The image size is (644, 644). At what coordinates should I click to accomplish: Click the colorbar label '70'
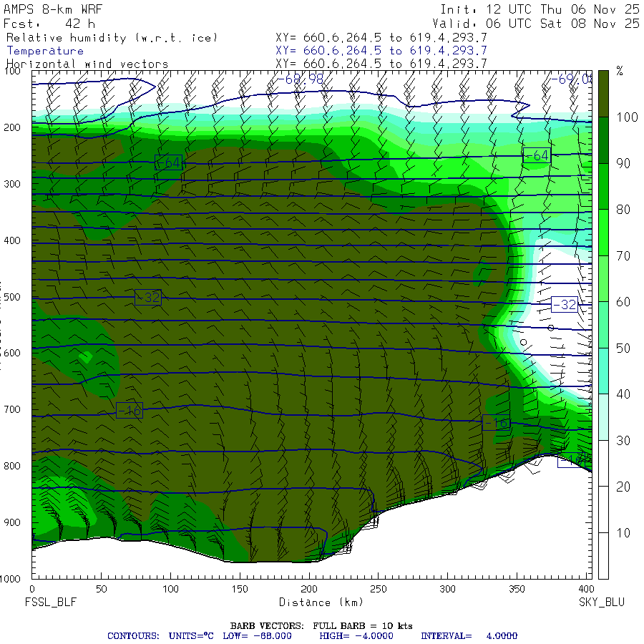623,256
